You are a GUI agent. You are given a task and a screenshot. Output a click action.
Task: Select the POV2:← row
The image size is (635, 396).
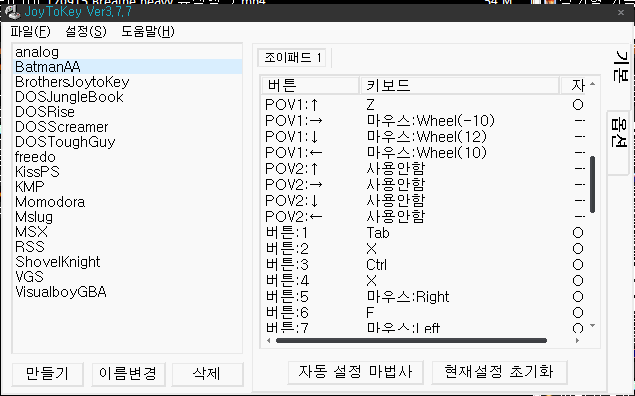click(424, 217)
